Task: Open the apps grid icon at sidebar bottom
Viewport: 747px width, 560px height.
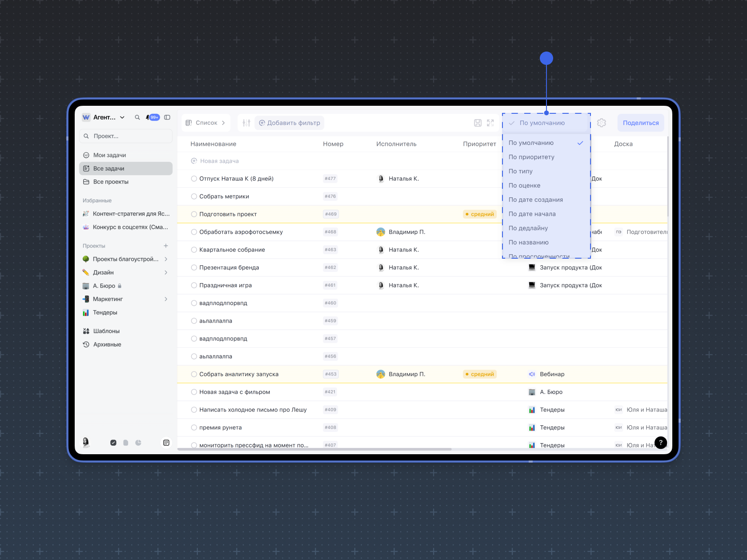Action: 166,443
